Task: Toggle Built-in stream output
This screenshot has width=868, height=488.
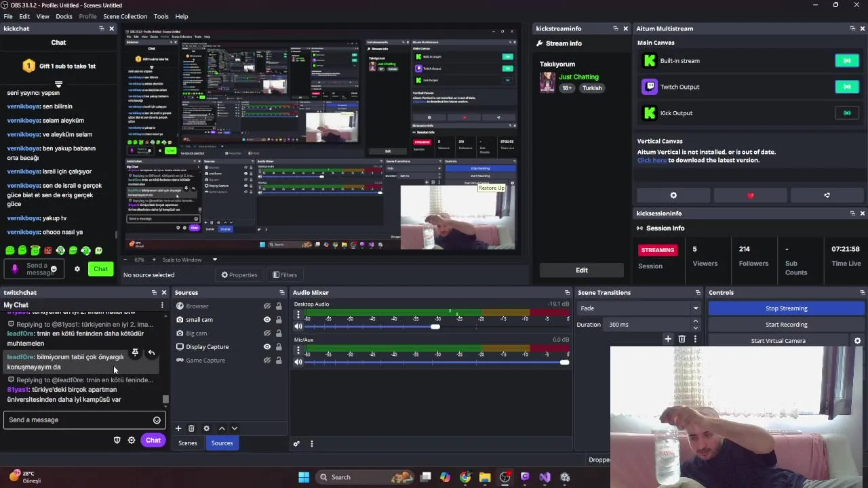Action: point(847,61)
